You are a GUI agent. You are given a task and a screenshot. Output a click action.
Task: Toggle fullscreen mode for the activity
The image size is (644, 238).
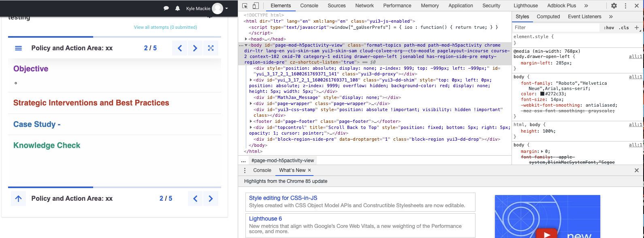211,48
